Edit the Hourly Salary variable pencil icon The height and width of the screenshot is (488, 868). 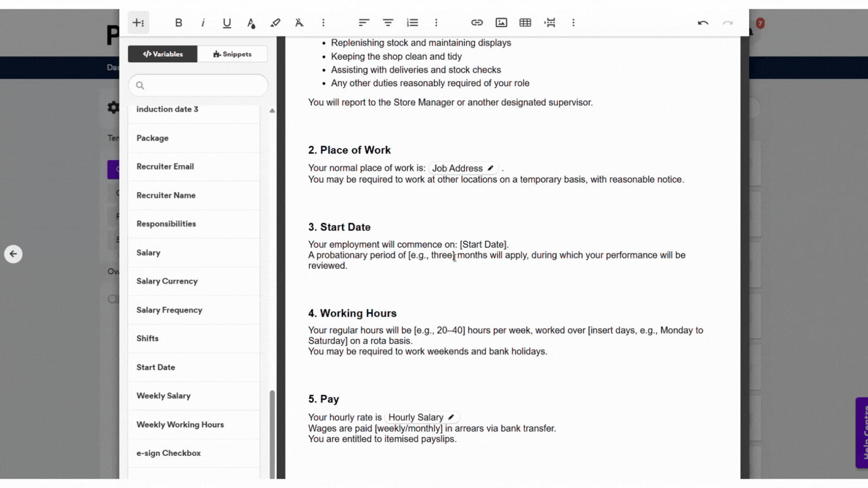451,418
